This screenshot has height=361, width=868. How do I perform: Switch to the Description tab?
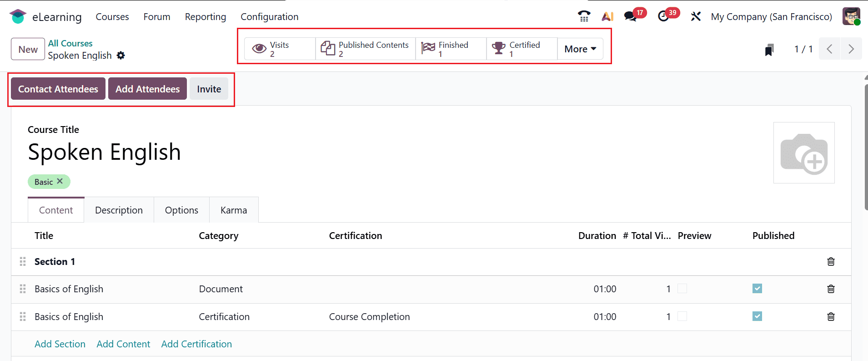click(119, 210)
